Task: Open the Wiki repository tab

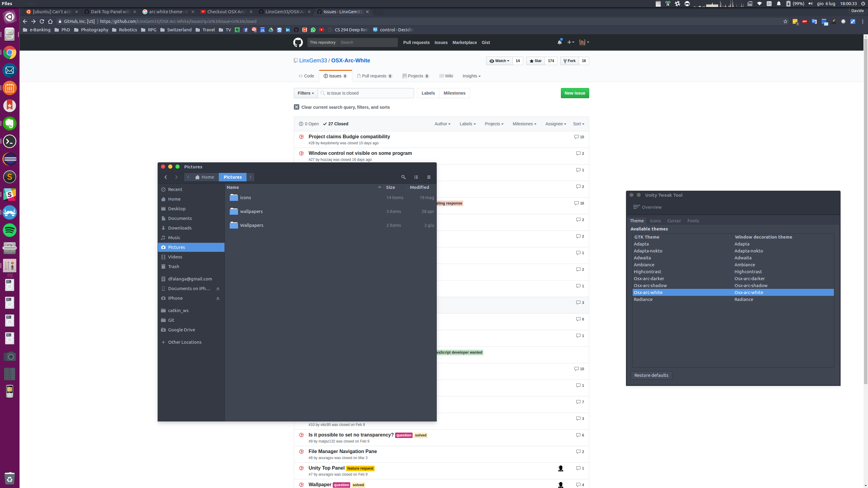Action: point(446,76)
